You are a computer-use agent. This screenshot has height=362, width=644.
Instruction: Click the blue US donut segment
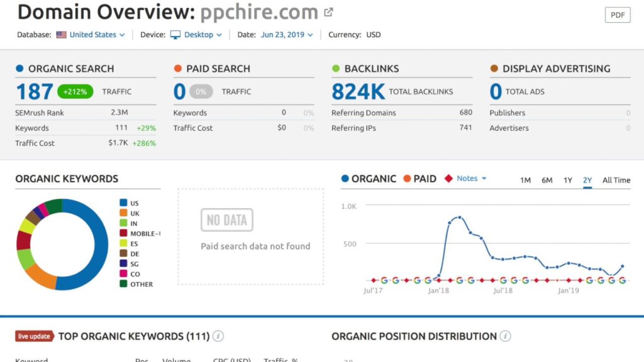pos(101,246)
